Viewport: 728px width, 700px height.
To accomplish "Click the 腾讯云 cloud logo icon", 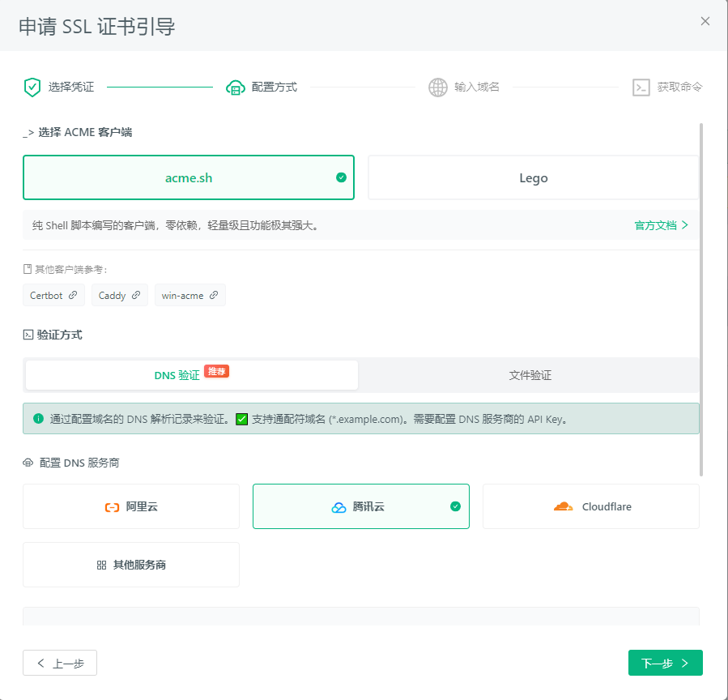I will click(x=338, y=507).
